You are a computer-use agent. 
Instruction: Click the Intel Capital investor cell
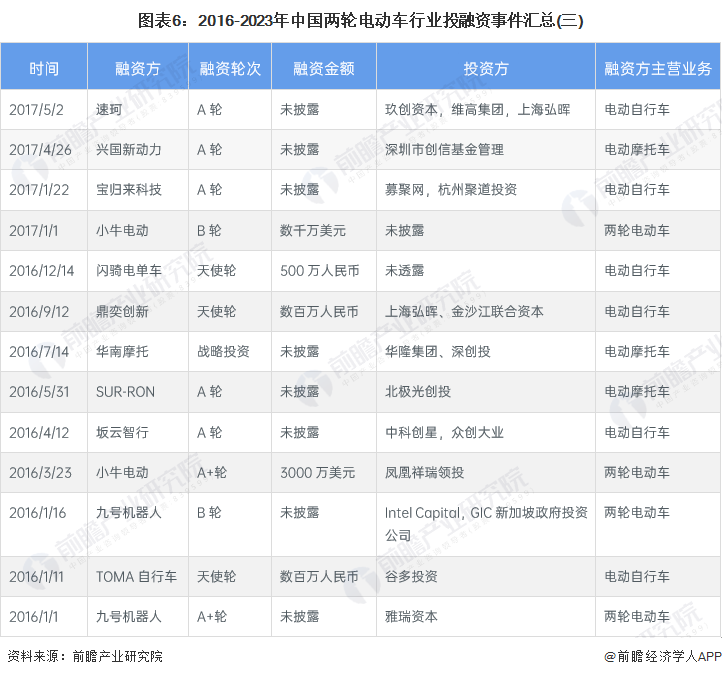point(486,523)
